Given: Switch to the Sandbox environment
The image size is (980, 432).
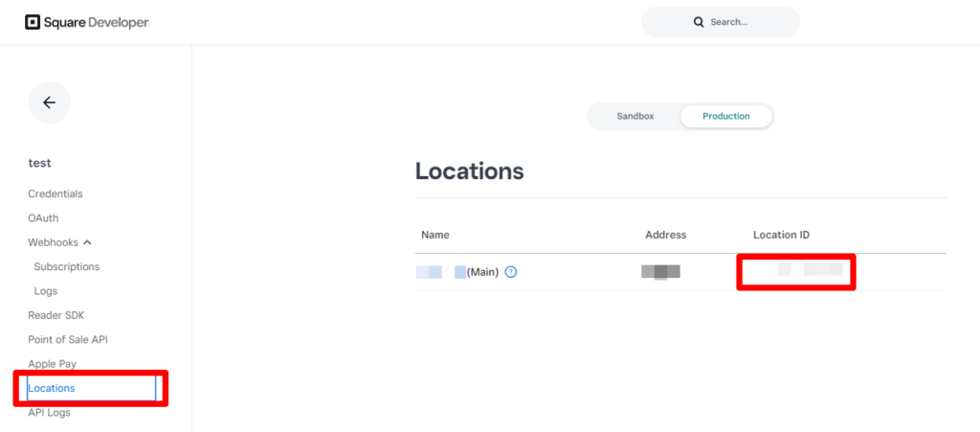Looking at the screenshot, I should [x=635, y=116].
